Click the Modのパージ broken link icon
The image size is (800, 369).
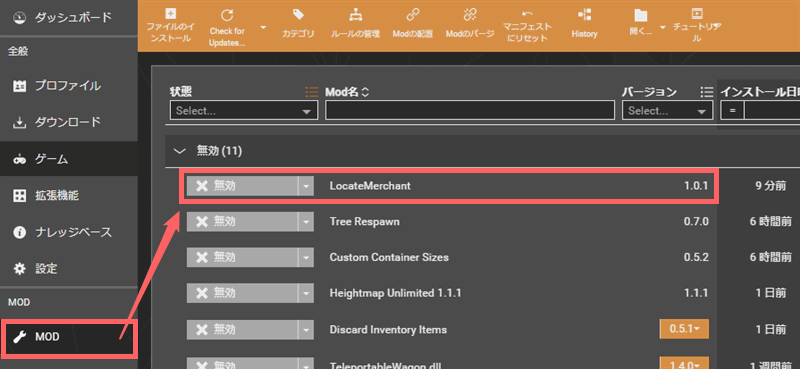click(469, 14)
